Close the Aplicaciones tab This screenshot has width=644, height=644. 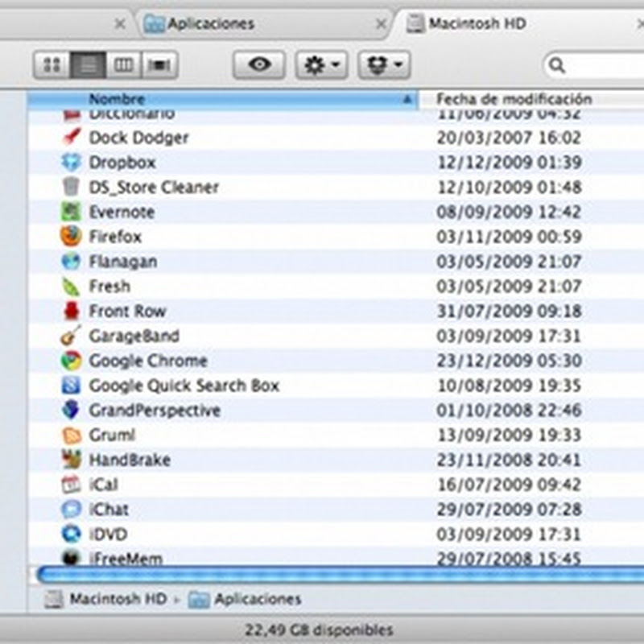[x=381, y=24]
